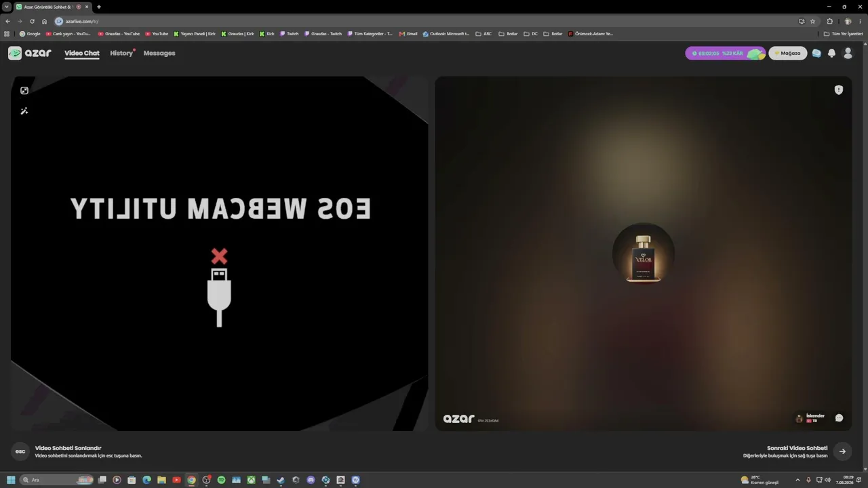Open Chrome apps grid in bookmarks bar

[x=7, y=34]
